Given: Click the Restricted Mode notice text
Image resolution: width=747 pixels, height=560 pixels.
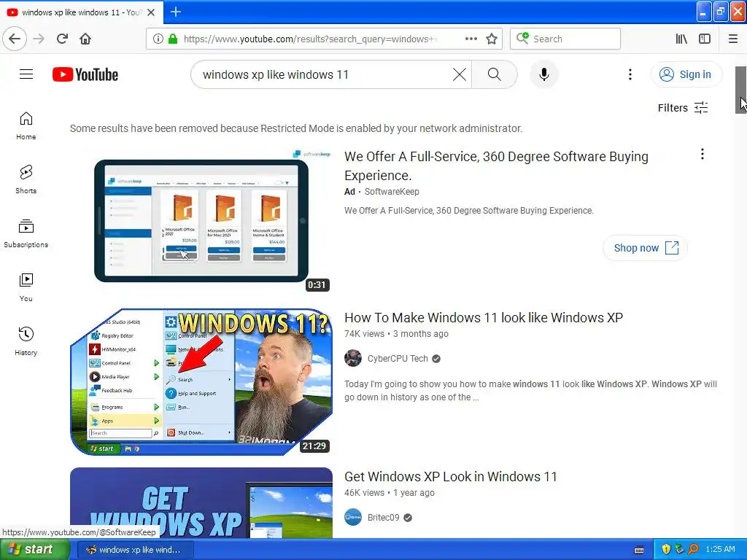Looking at the screenshot, I should tap(296, 128).
